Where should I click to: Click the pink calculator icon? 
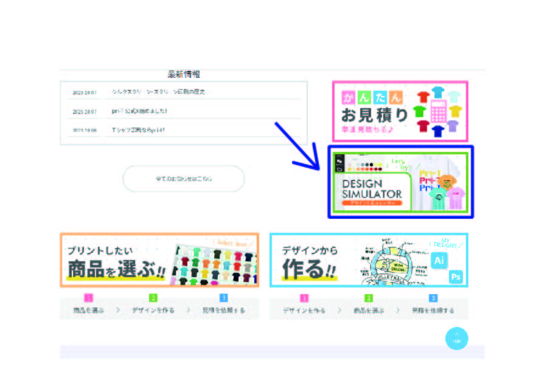point(438,111)
